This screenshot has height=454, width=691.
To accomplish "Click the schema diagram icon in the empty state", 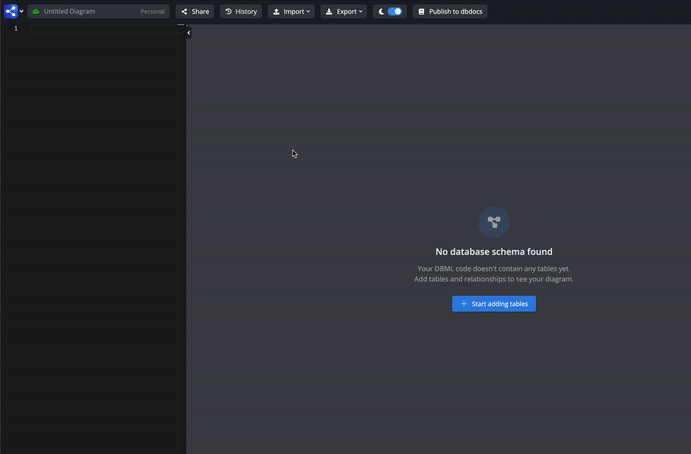I will 494,222.
